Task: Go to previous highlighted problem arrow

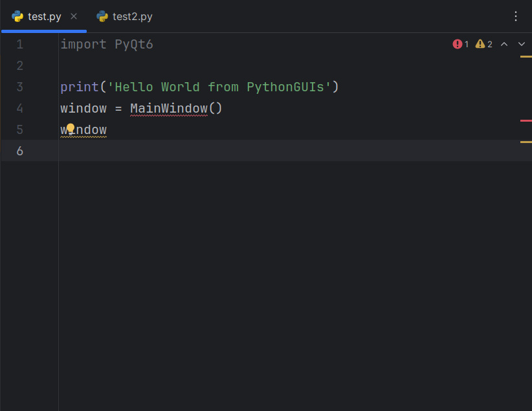Action: [x=504, y=44]
